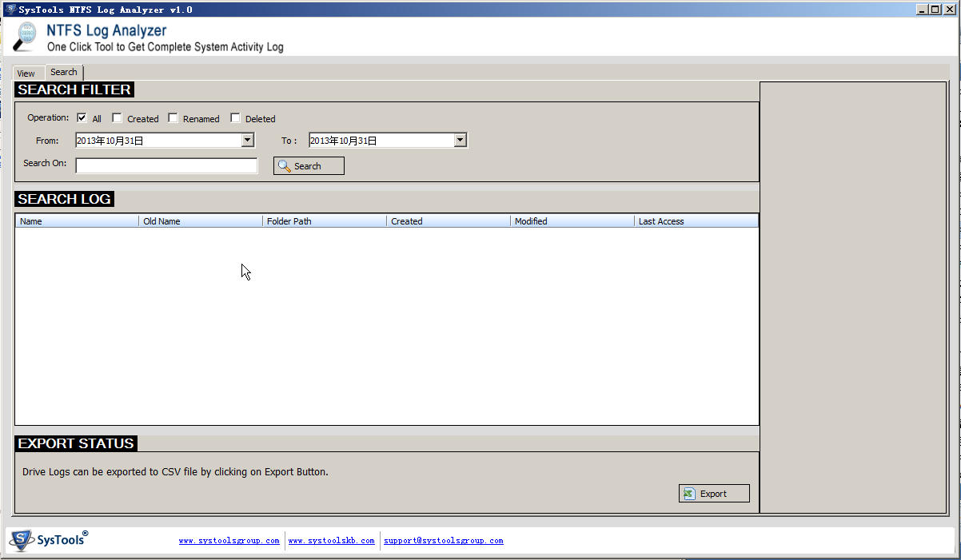
Task: Open www.systoolskb.com link
Action: (331, 541)
